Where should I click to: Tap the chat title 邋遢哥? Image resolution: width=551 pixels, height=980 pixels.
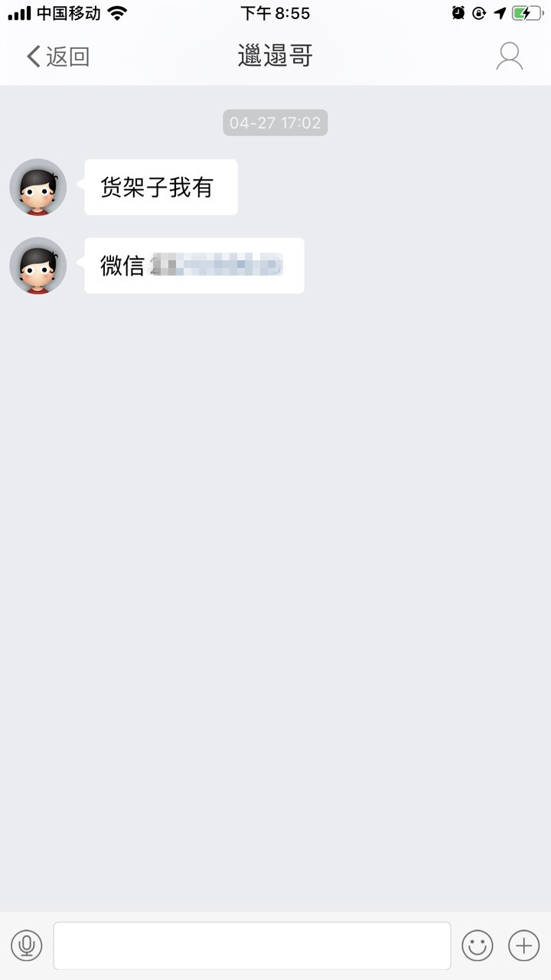[275, 56]
